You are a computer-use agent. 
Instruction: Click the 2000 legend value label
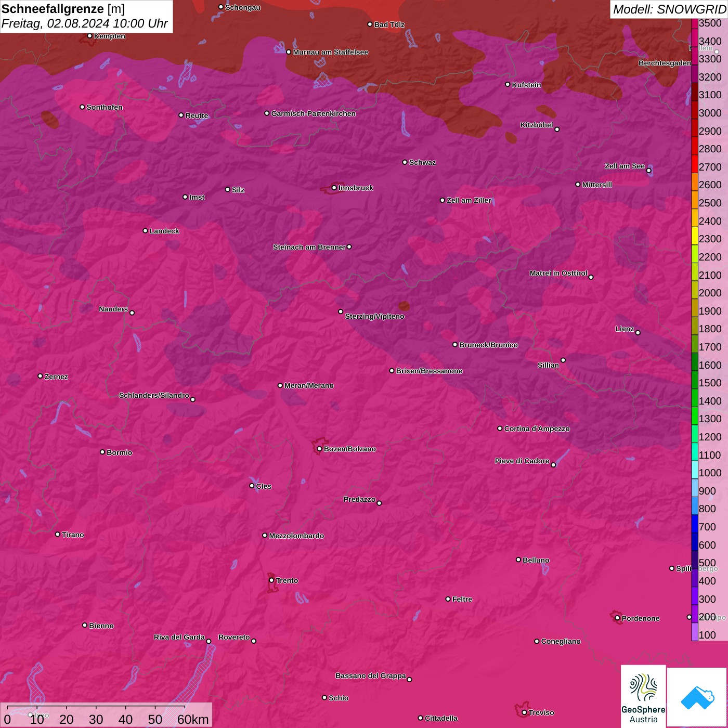tap(710, 293)
